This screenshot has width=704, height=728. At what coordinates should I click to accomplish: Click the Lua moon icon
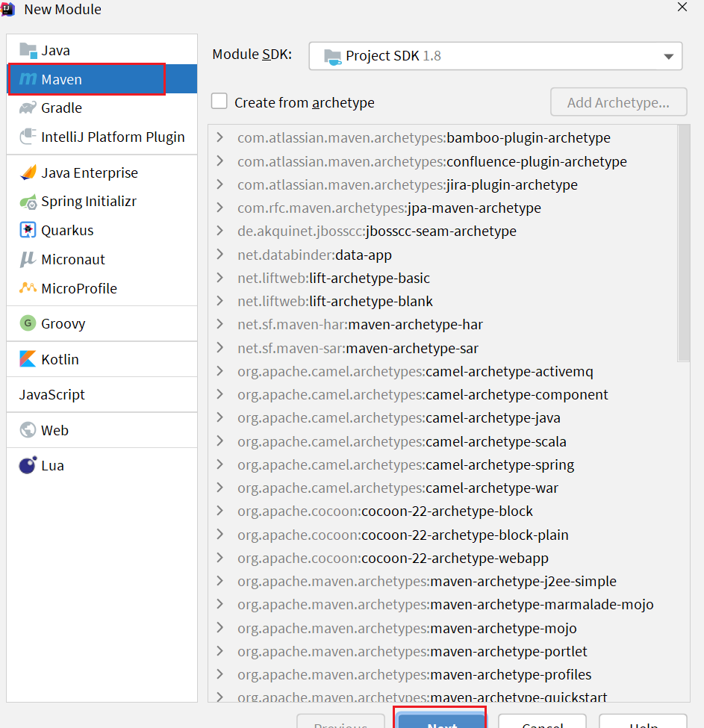click(x=28, y=464)
